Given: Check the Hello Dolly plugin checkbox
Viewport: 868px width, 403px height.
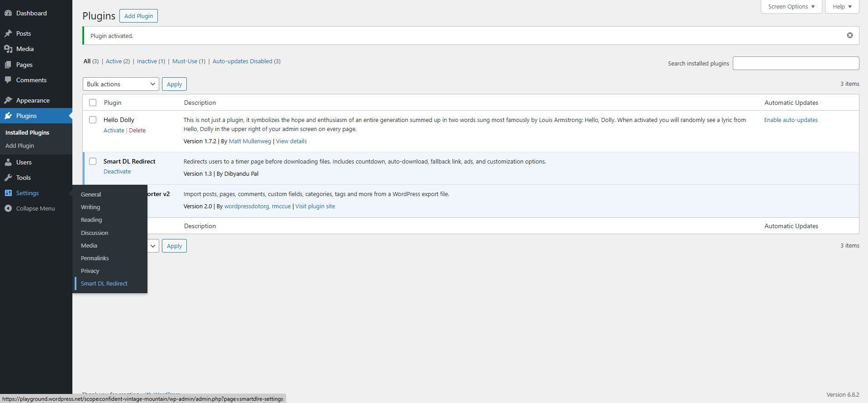Looking at the screenshot, I should (x=93, y=120).
